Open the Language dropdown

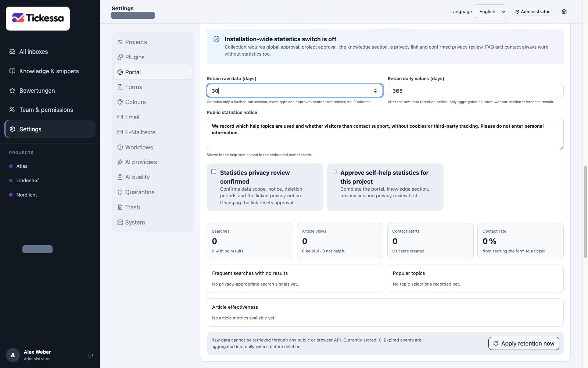pos(491,12)
